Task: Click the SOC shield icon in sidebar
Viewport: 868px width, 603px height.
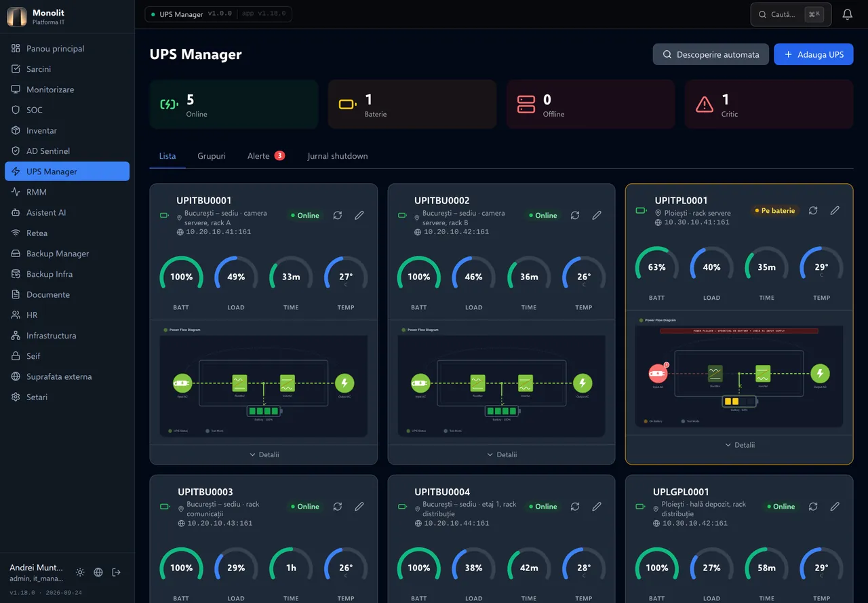Action: [16, 110]
